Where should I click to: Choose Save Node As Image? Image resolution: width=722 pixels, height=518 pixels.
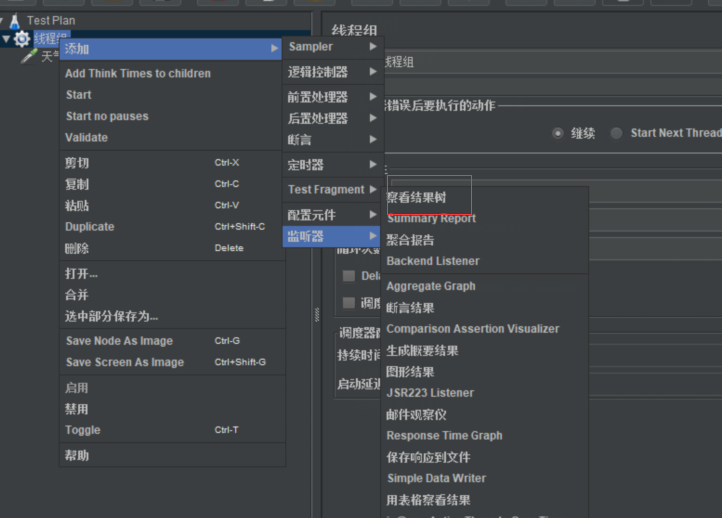tap(173, 341)
